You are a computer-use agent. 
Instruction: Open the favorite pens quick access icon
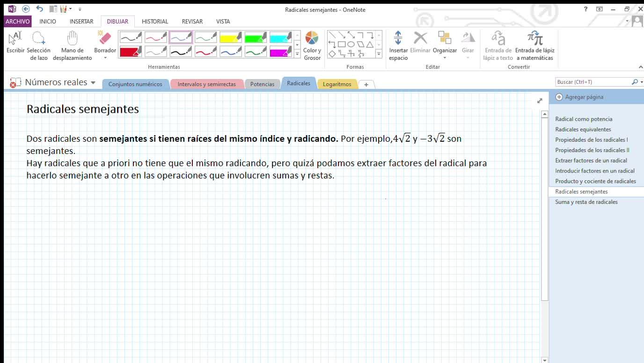pyautogui.click(x=63, y=9)
